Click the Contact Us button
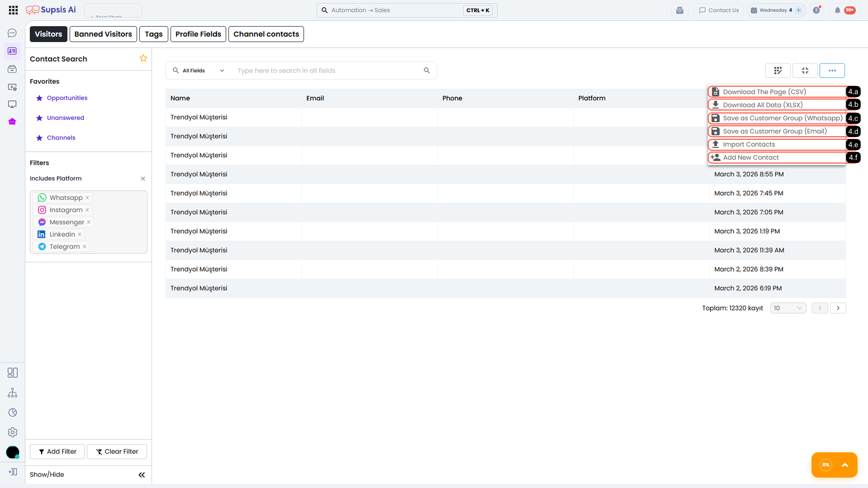This screenshot has width=868, height=488. point(719,10)
